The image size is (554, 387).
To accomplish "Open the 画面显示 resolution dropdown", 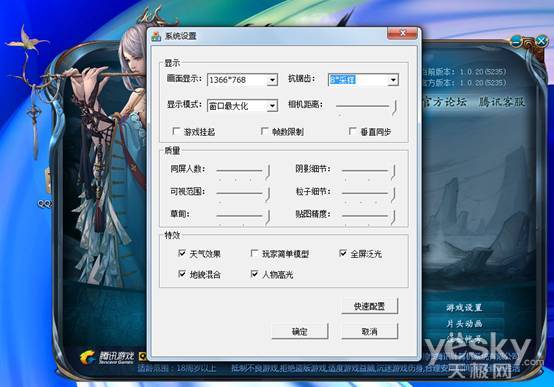I will pyautogui.click(x=272, y=80).
